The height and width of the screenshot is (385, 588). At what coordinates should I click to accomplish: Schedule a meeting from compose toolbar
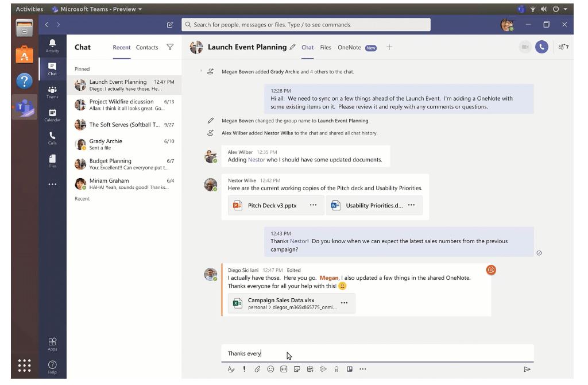310,369
